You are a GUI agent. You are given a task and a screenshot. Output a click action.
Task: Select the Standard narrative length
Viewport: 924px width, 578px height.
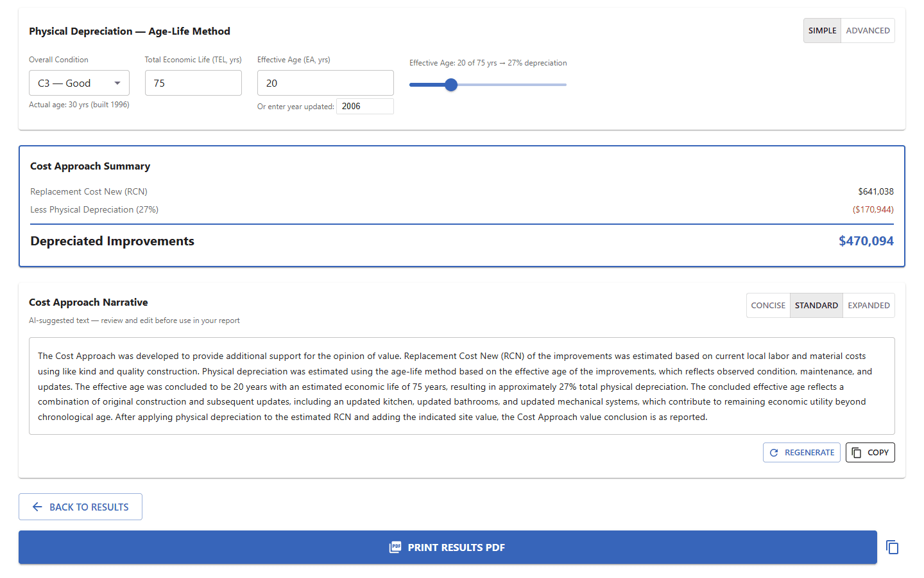pos(816,306)
